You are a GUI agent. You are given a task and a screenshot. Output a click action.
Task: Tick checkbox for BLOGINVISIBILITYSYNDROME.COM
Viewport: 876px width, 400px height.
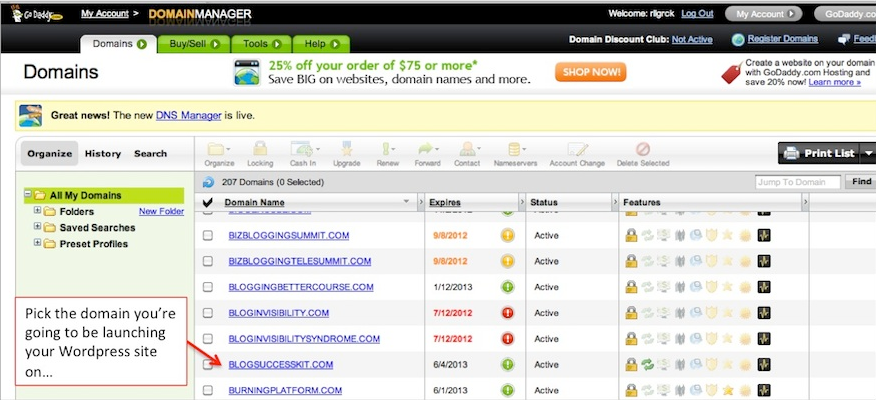tap(208, 339)
